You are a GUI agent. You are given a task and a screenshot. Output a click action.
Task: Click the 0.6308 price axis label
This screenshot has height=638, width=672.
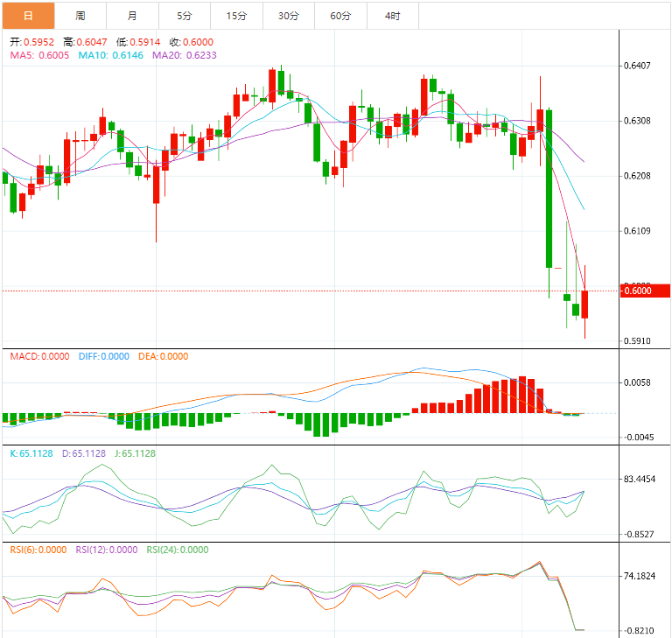coord(637,121)
